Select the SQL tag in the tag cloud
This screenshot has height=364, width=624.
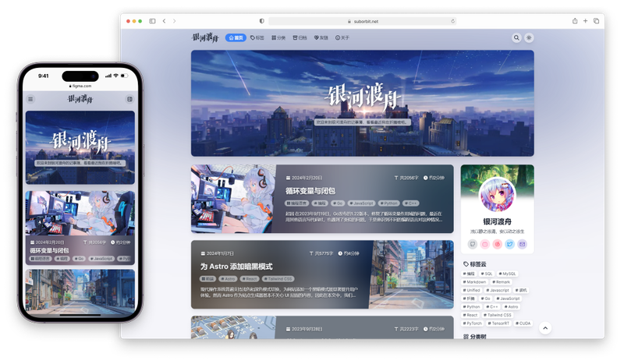(486, 274)
